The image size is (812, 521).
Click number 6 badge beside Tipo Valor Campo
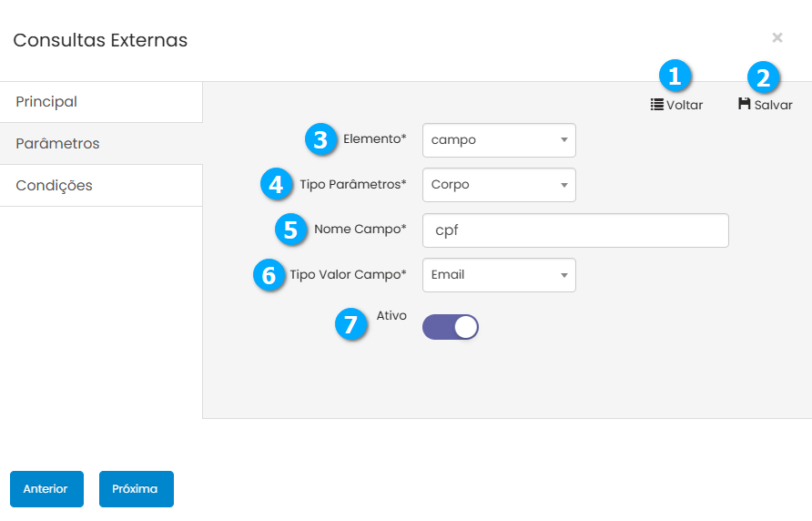(269, 275)
